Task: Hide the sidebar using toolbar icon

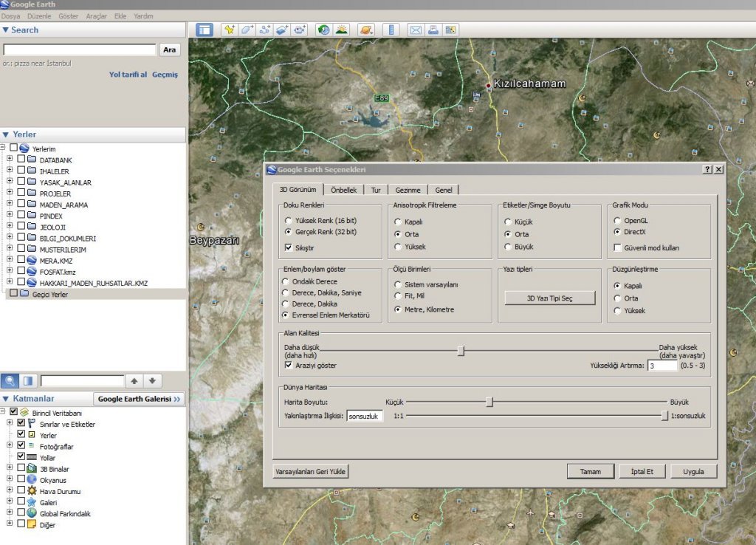Action: pos(205,30)
